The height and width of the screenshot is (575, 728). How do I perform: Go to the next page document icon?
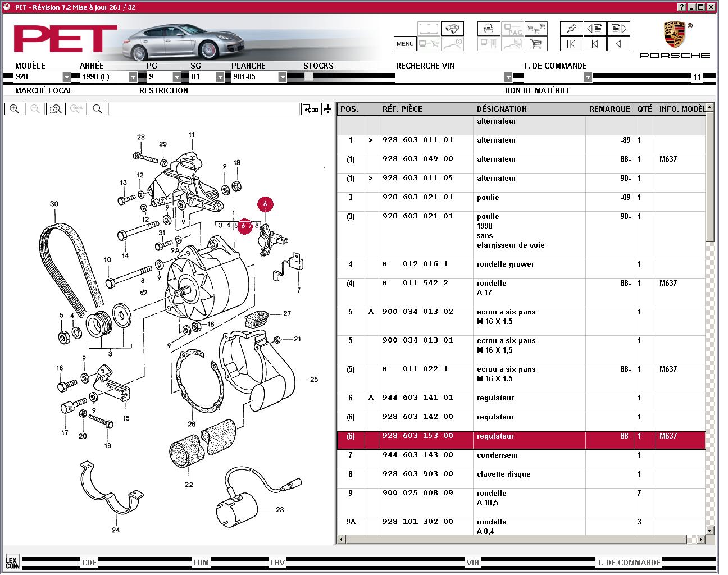click(618, 28)
